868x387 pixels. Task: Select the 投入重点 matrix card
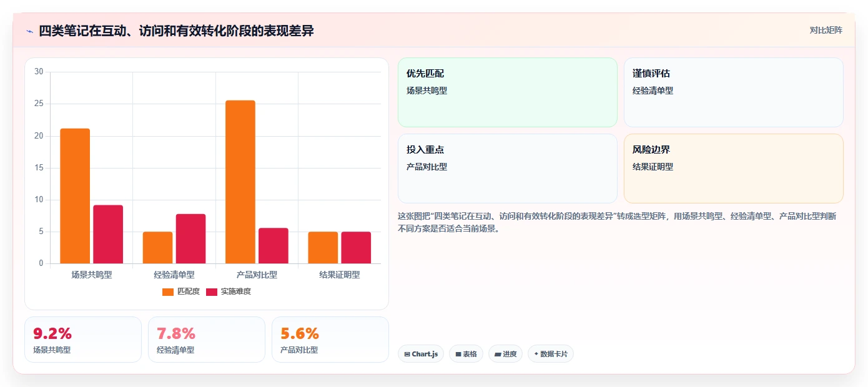[x=508, y=169]
